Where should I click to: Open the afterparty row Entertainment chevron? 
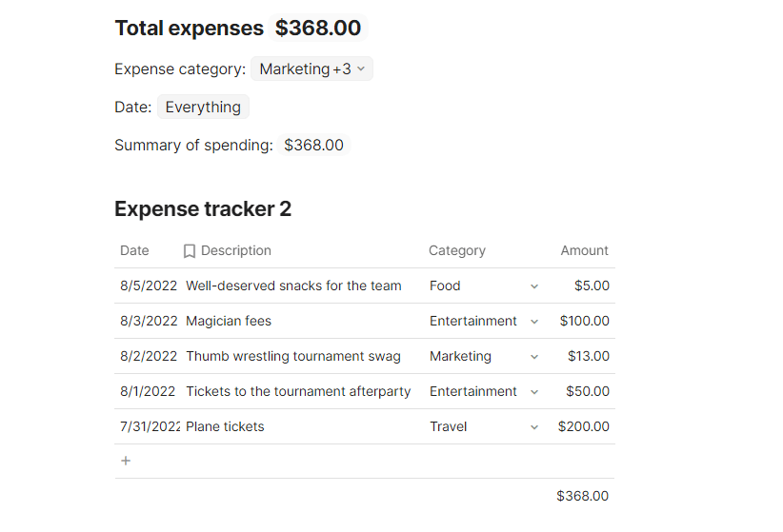[534, 392]
